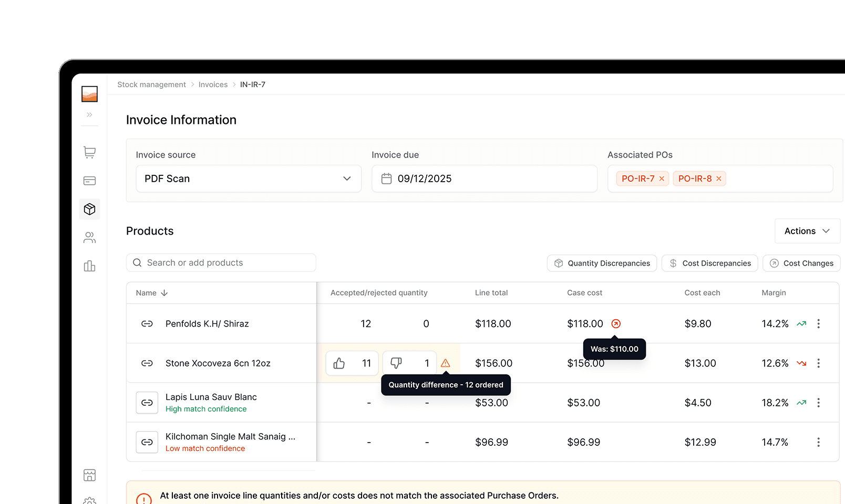Open the Invoice source PDF Scan dropdown

pos(249,178)
